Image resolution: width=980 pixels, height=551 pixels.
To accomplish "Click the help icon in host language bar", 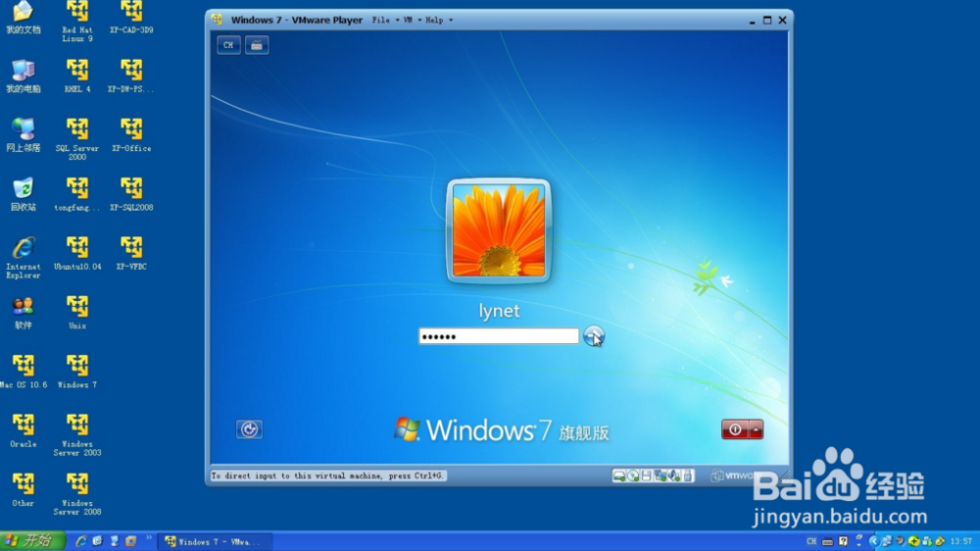I will click(x=843, y=541).
